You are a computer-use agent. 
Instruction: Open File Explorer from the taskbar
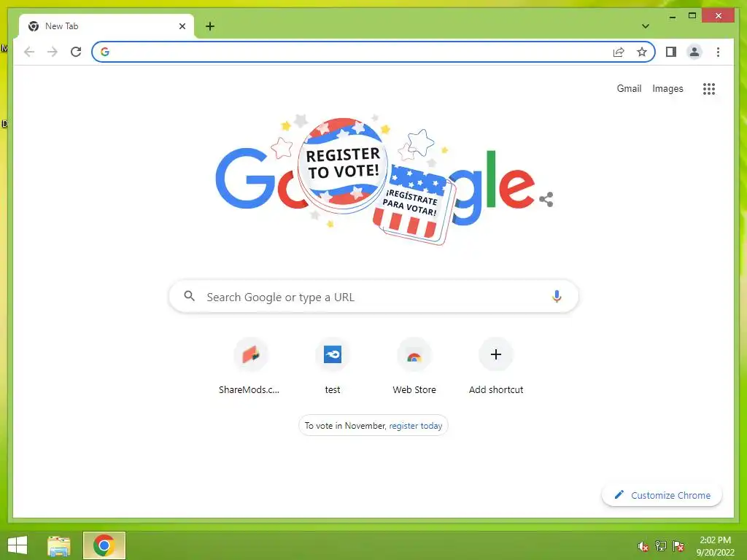[59, 545]
